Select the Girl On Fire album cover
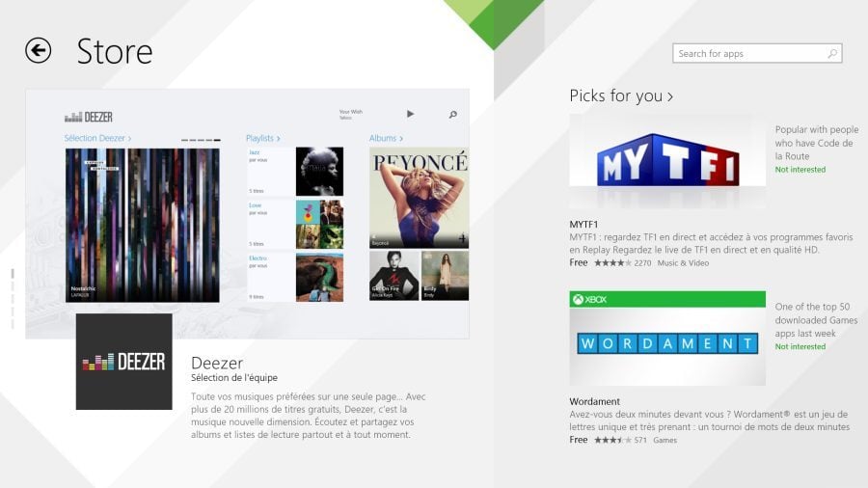 click(x=393, y=276)
